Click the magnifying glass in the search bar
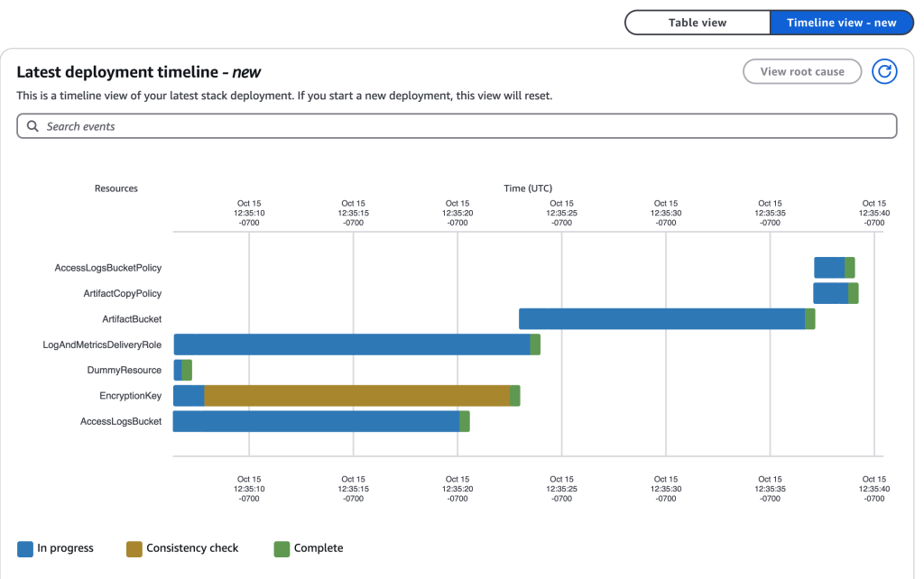Viewport: 924px width, 579px height. (x=32, y=125)
